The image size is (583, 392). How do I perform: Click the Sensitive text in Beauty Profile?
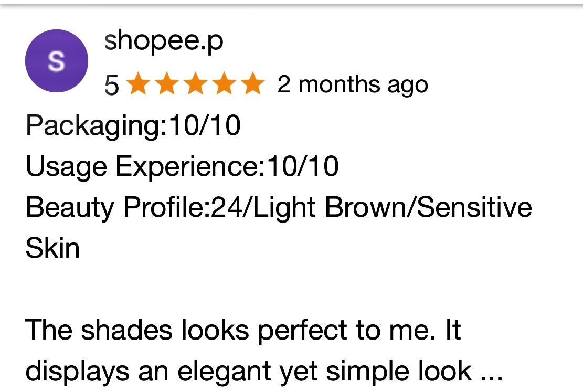click(x=474, y=207)
